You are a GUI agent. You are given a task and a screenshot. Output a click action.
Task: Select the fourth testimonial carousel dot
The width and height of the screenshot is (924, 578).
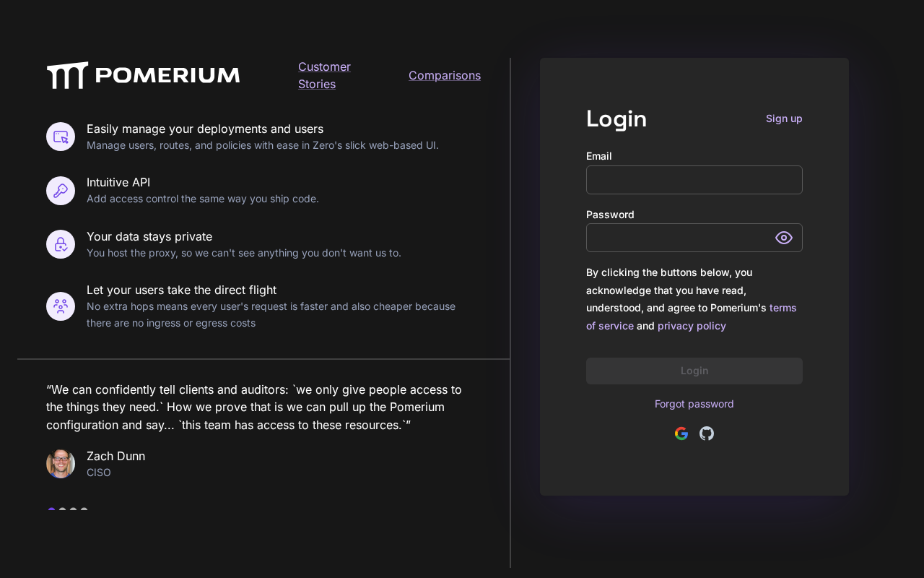tap(84, 509)
